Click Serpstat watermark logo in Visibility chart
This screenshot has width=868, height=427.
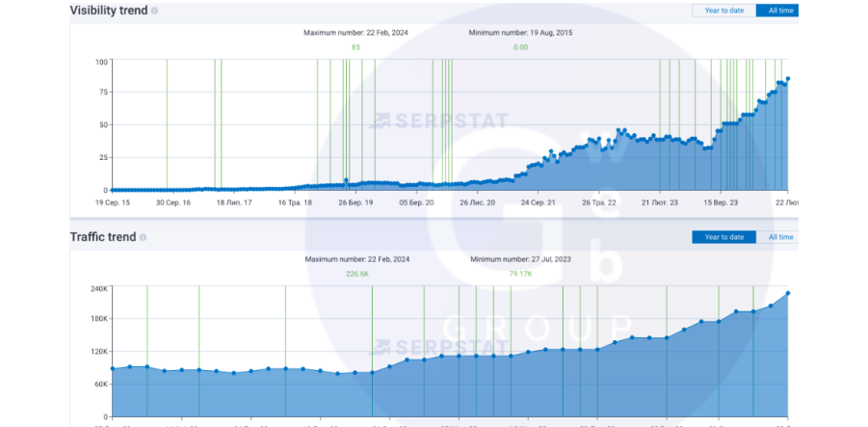click(x=439, y=120)
